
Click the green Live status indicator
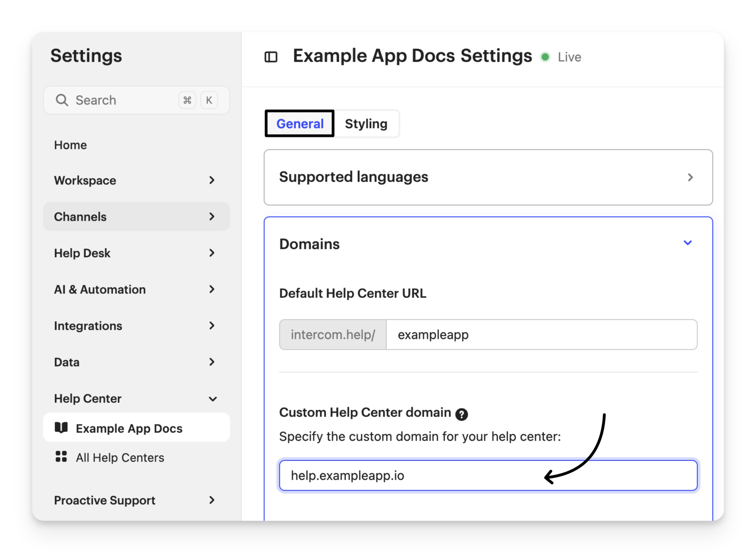545,57
